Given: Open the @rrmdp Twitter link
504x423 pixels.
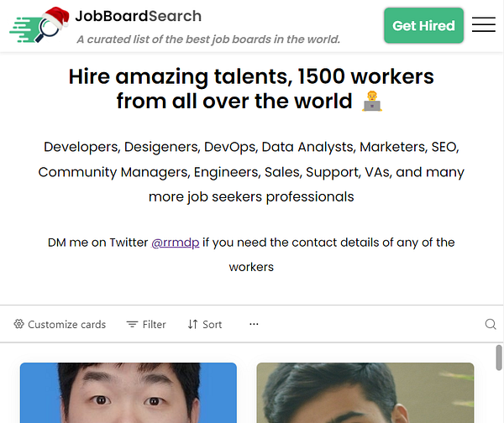Looking at the screenshot, I should [x=176, y=243].
